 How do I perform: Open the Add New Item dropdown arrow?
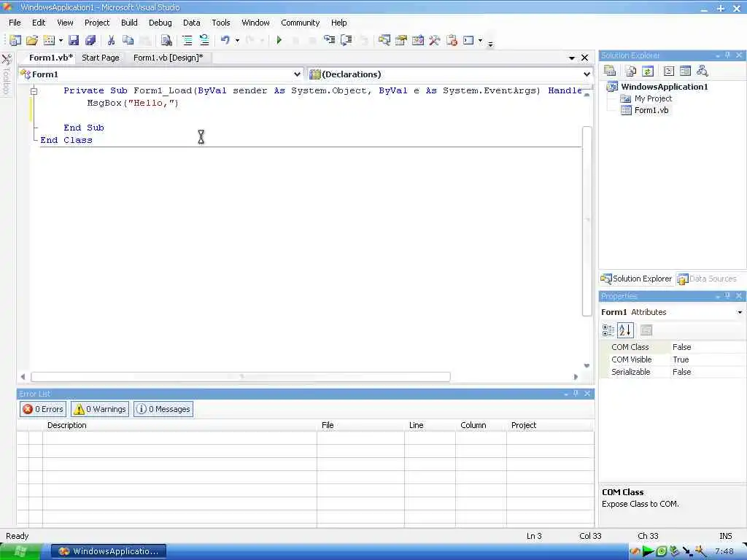61,41
